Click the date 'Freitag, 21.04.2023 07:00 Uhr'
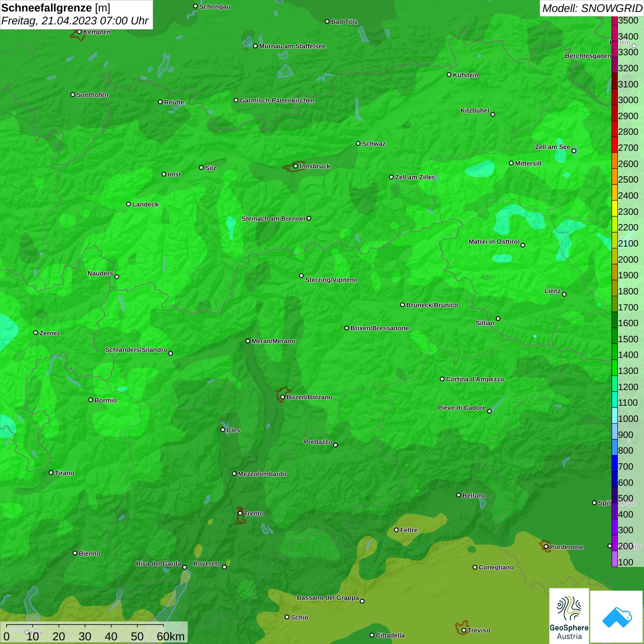This screenshot has height=644, width=644. pos(75,21)
